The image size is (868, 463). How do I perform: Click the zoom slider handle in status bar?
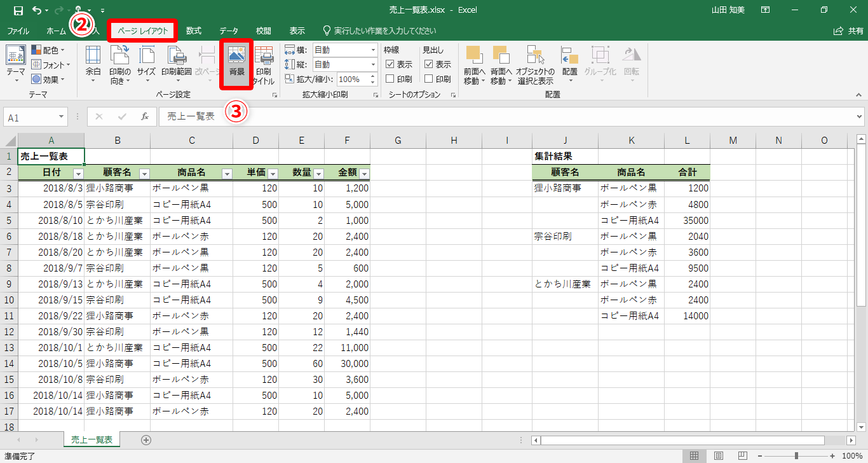pos(796,455)
